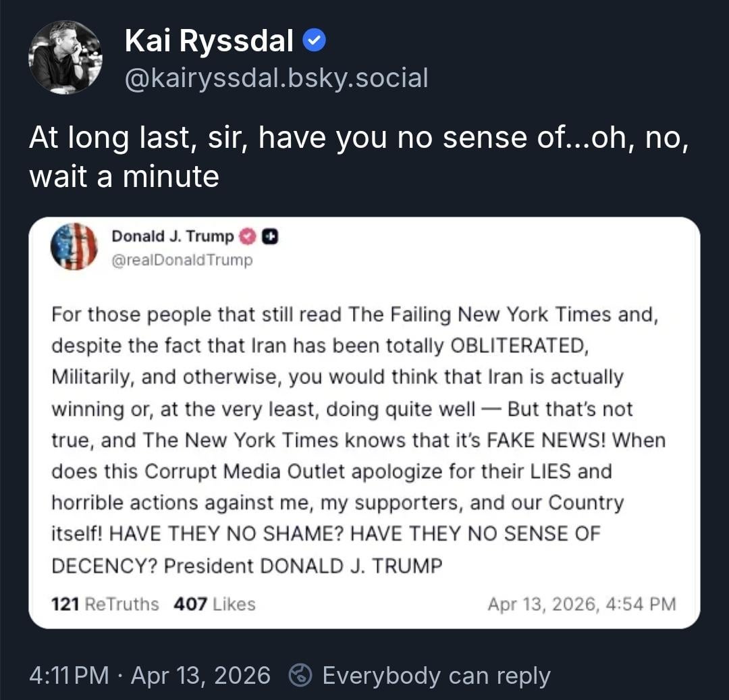Open the @kairyssdal.bsky.social handle link

coord(276,78)
